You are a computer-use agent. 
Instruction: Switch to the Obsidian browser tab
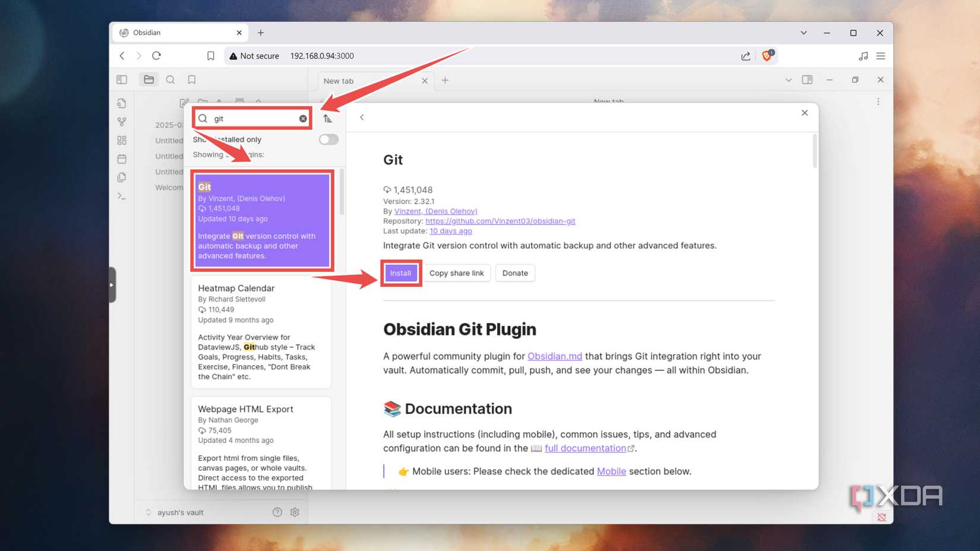pos(181,33)
